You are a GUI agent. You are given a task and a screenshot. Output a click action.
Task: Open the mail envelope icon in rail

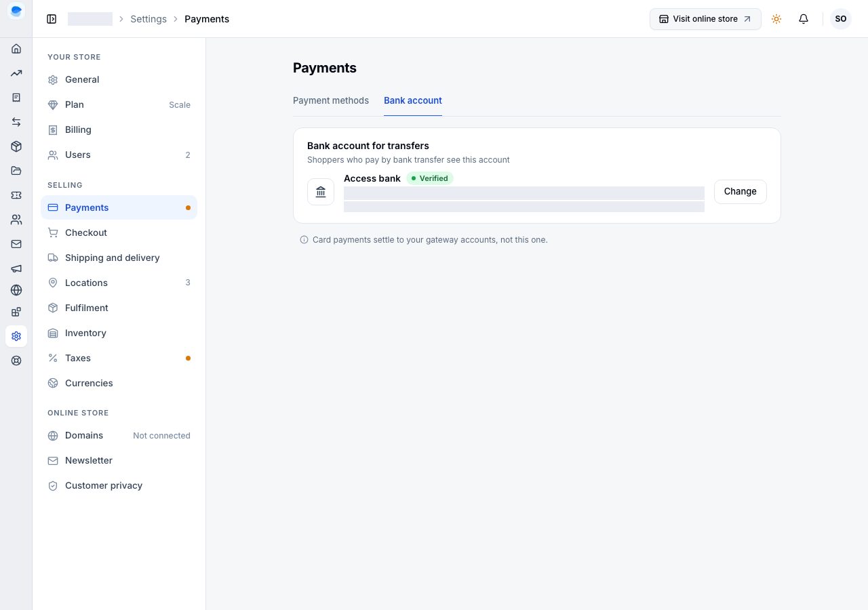tap(16, 244)
